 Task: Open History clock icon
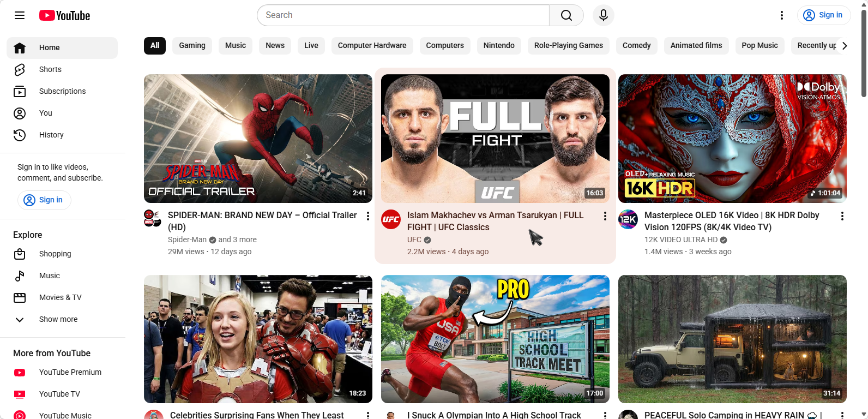[20, 135]
